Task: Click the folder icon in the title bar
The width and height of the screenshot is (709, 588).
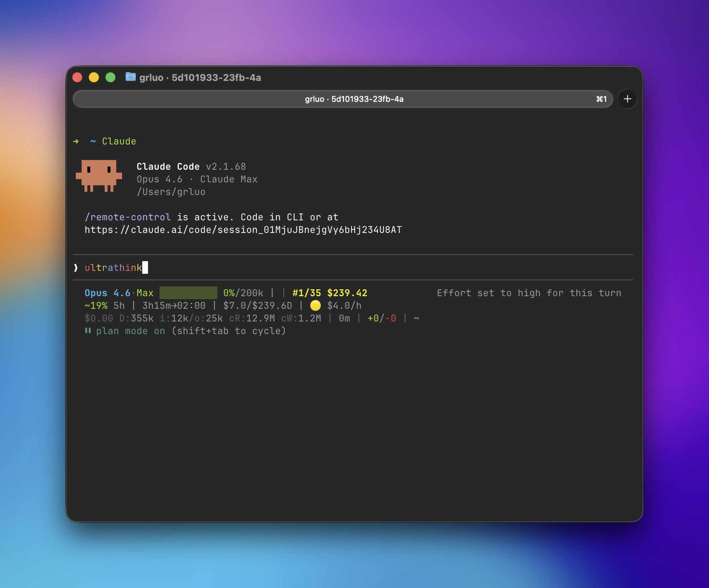Action: click(130, 77)
